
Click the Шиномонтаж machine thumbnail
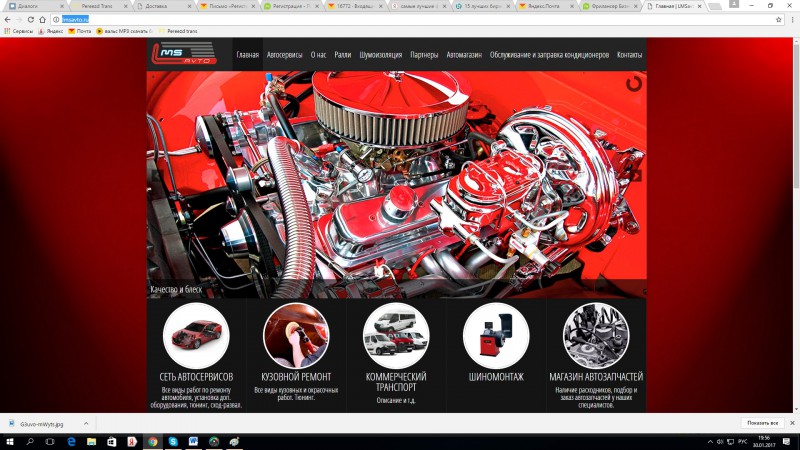pos(496,335)
